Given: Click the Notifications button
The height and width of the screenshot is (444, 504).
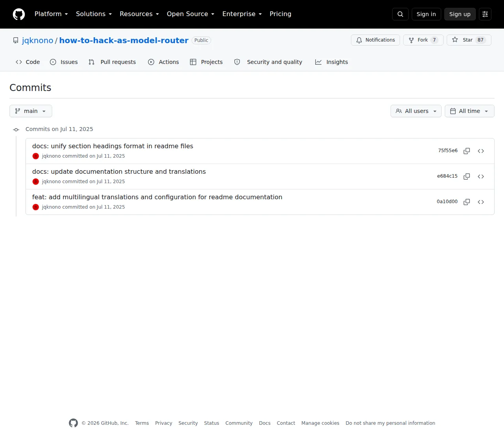Looking at the screenshot, I should [x=376, y=40].
